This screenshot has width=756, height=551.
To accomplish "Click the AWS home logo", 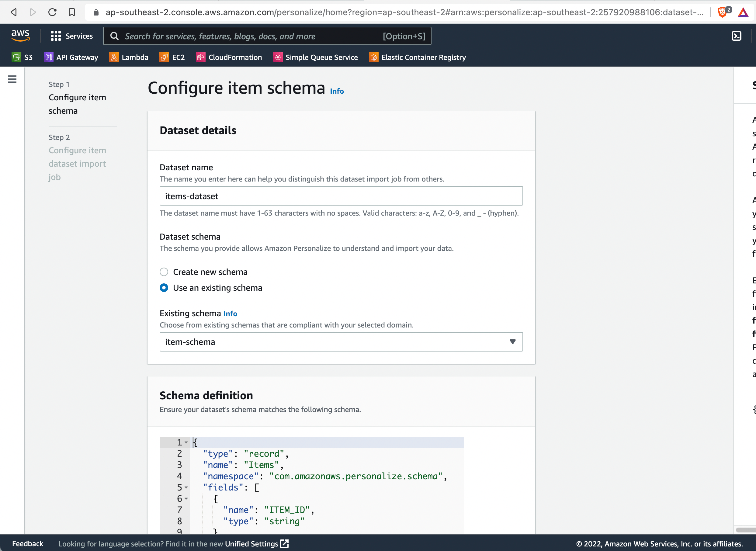I will click(20, 36).
